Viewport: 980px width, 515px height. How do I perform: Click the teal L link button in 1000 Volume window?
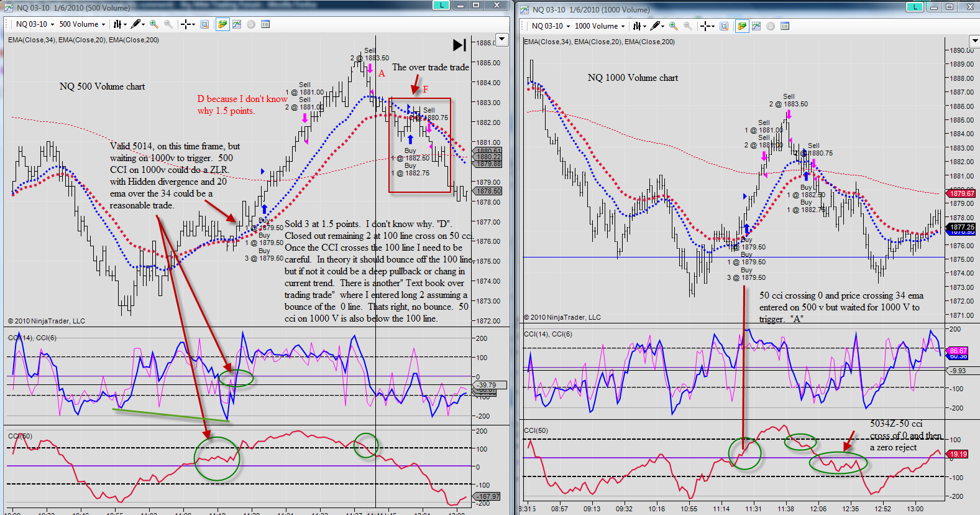tap(915, 7)
